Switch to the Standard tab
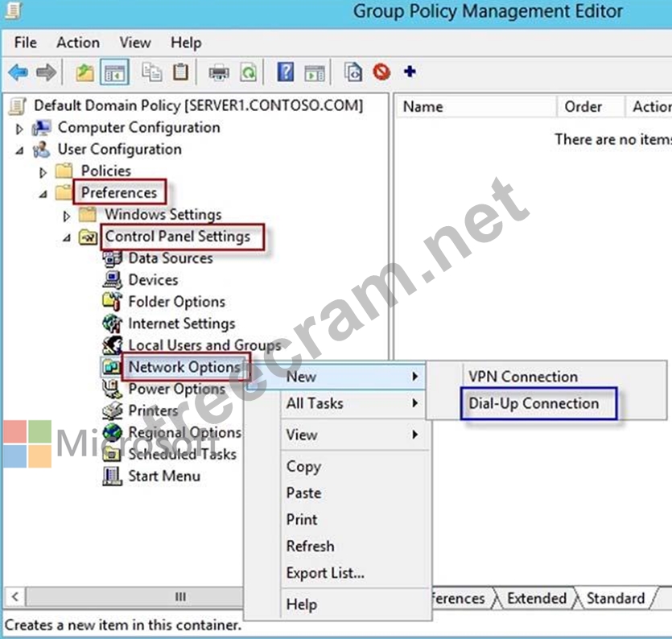 coord(616,598)
